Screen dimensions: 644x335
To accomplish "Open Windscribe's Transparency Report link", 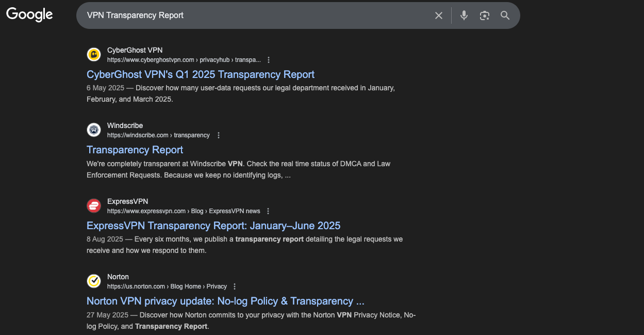I will [135, 150].
